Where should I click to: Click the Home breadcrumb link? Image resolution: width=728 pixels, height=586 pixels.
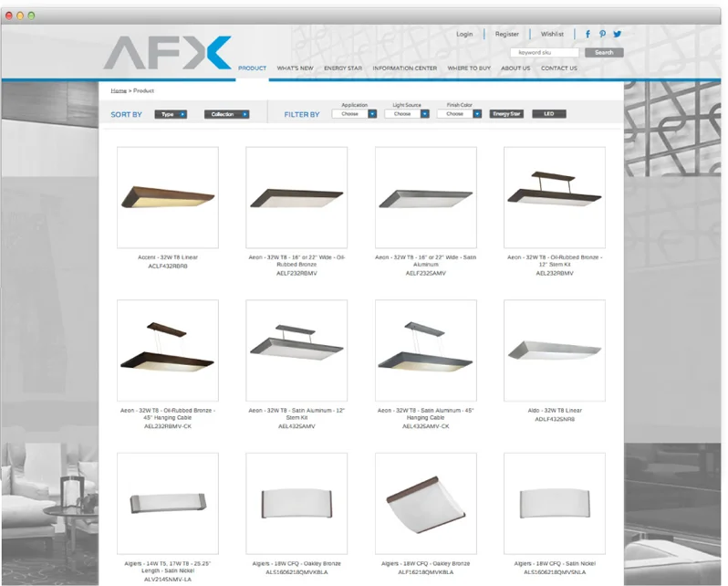119,90
